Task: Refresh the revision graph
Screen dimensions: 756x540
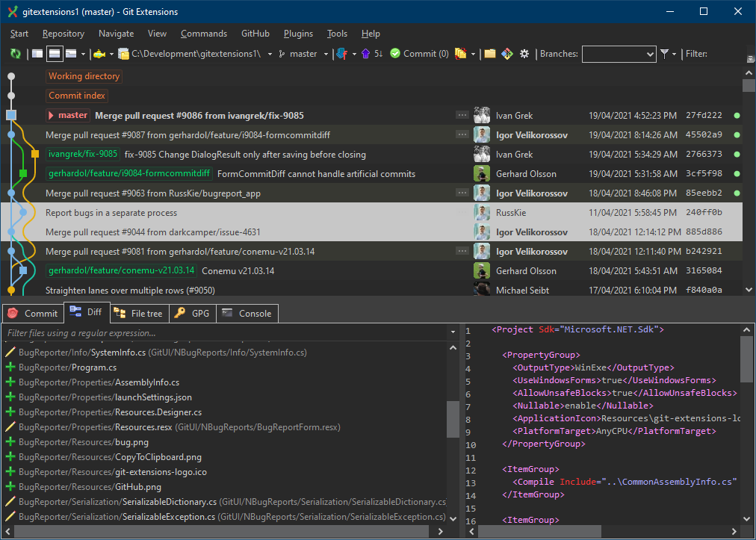Action: click(15, 54)
